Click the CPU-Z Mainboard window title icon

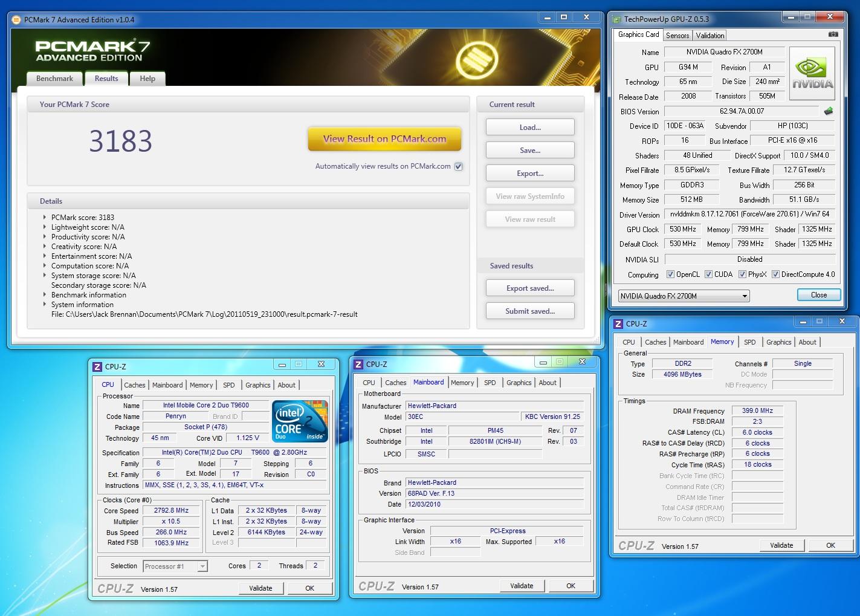[x=358, y=364]
